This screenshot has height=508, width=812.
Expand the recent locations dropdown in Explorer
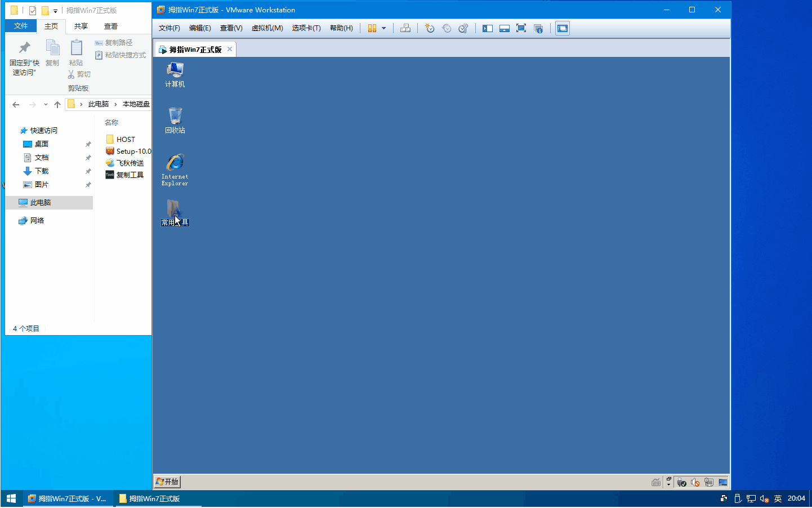46,105
